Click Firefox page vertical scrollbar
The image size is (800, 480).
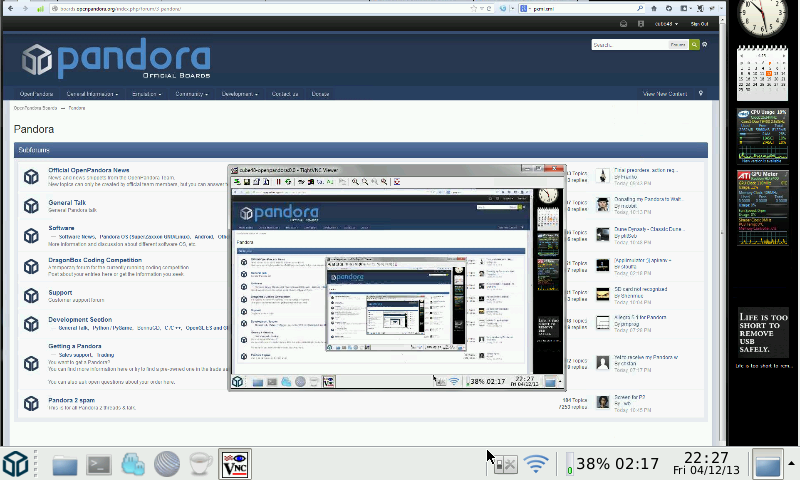722,232
